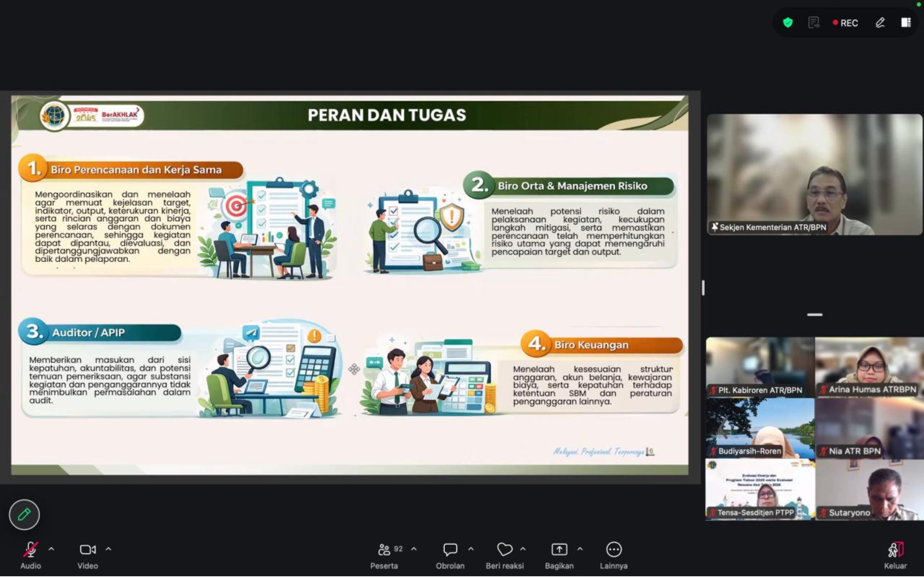
Task: Unmute the microphone Audio button
Action: coord(30,550)
